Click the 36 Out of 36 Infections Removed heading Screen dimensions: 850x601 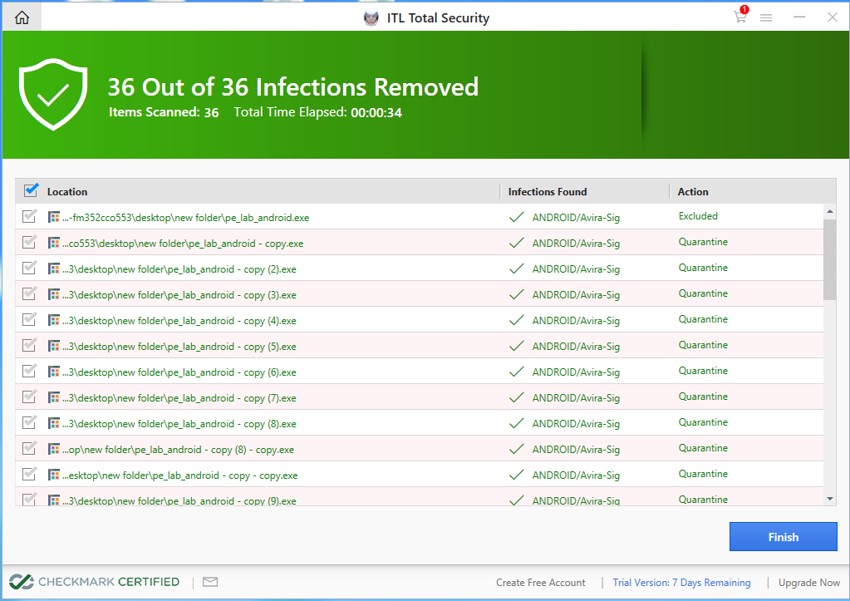click(x=293, y=87)
